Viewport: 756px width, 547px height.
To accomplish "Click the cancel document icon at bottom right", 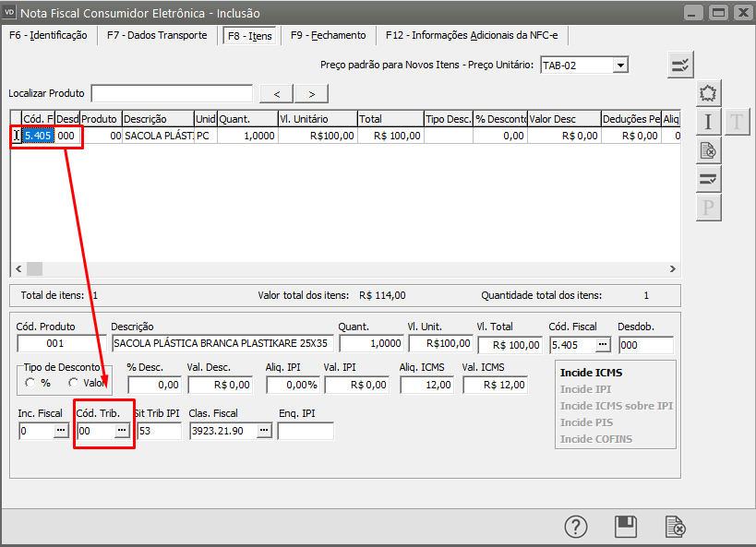I will [676, 527].
